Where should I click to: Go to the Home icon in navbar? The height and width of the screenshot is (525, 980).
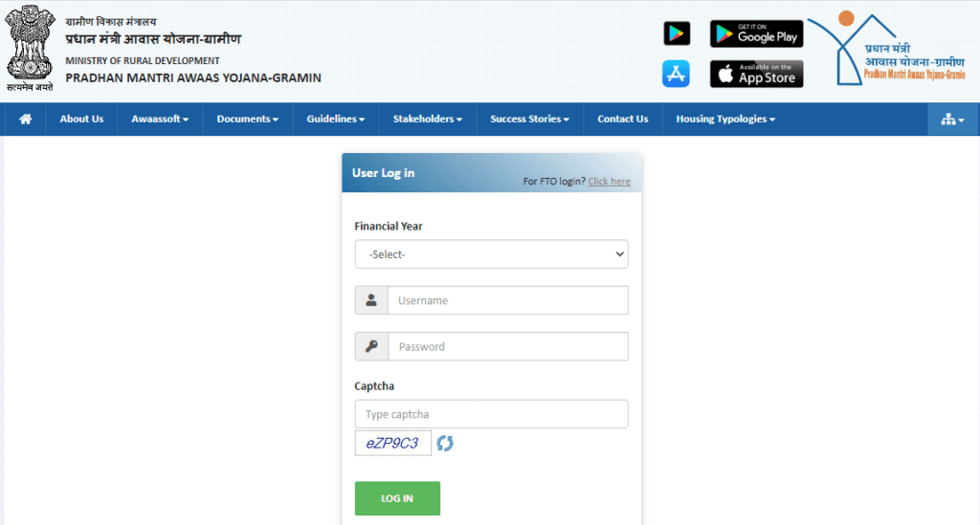tap(26, 120)
